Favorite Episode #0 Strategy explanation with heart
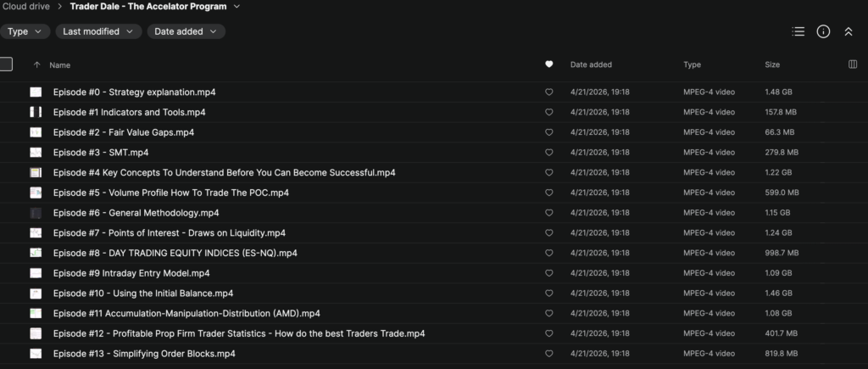Image resolution: width=868 pixels, height=369 pixels. (x=549, y=92)
